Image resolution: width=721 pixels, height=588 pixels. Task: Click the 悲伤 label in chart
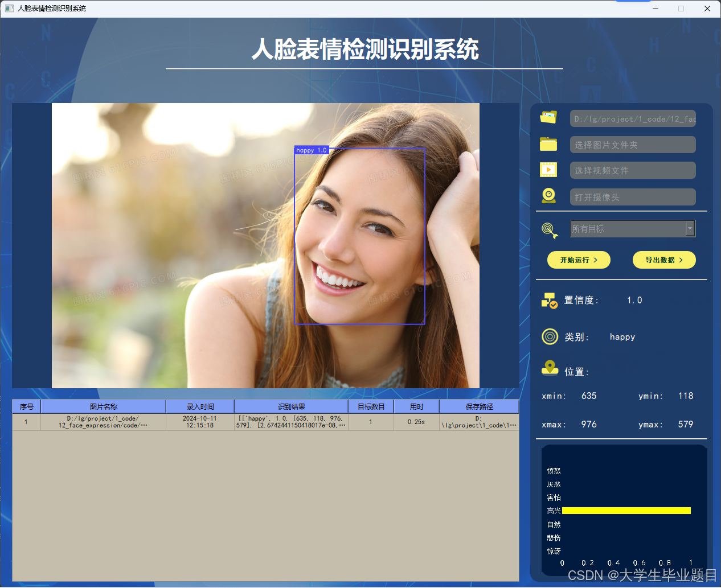[x=554, y=537]
